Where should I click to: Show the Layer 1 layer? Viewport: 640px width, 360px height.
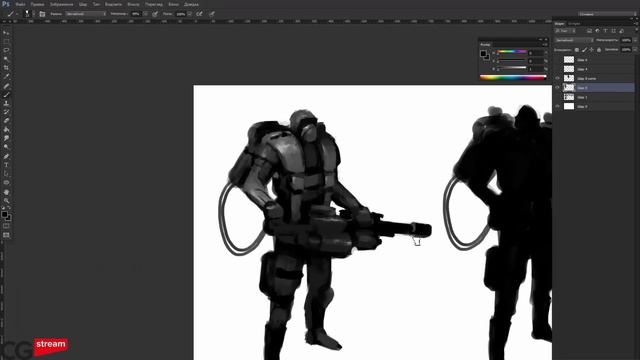558,97
